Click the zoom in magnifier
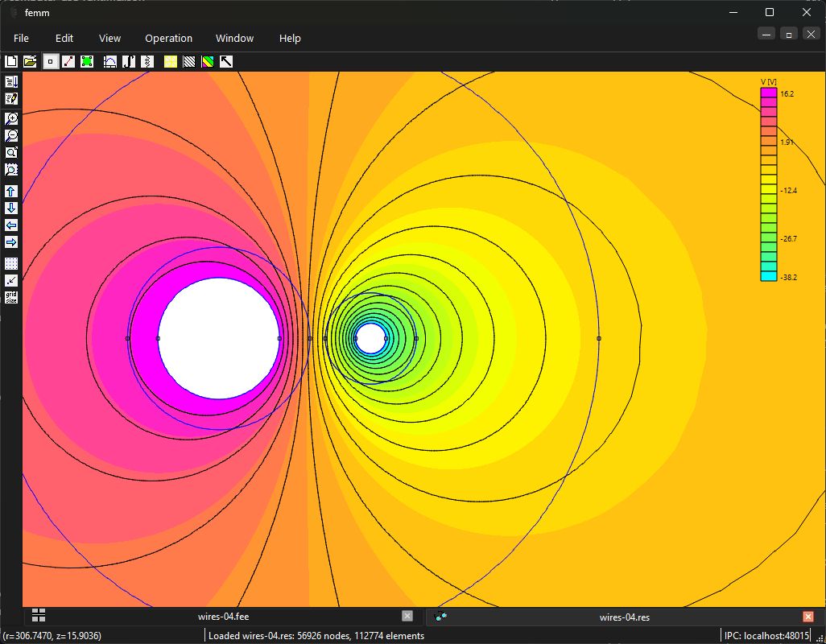Screen dimensions: 826x644 click(11, 118)
